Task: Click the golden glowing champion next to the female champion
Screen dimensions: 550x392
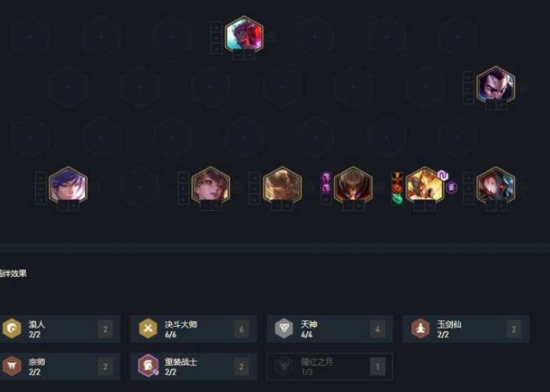Action: (282, 186)
